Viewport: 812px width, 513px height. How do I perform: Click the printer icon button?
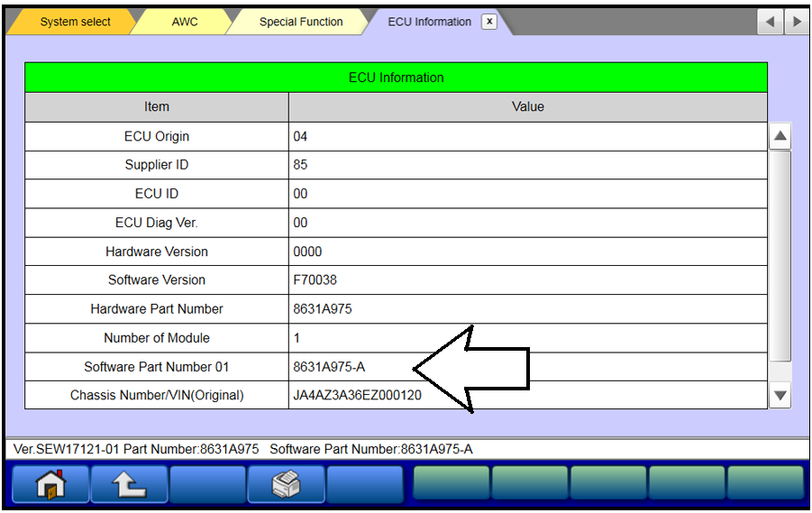click(286, 484)
